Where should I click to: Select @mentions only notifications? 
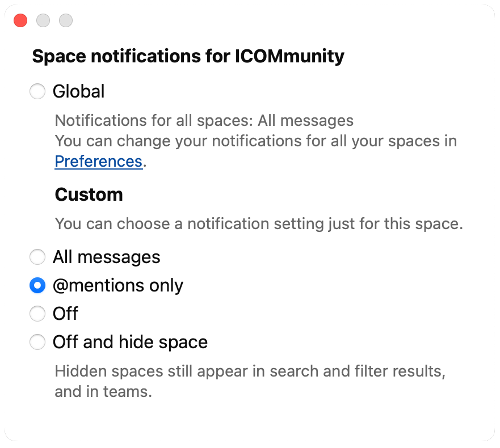click(37, 285)
